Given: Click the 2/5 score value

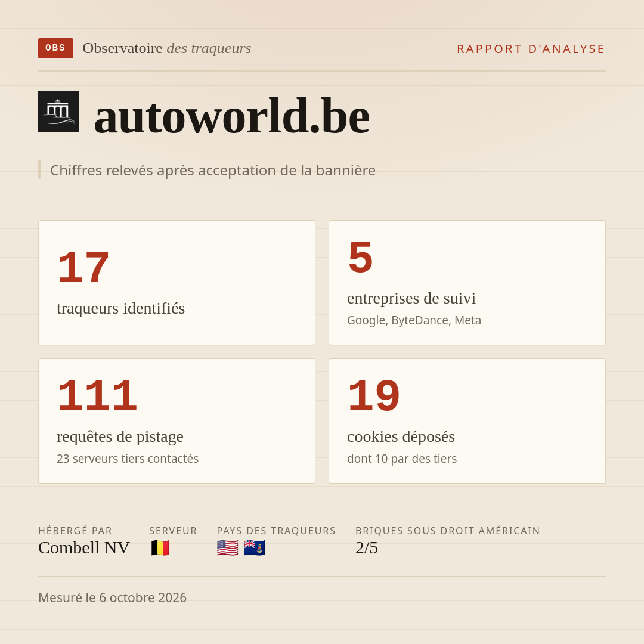Looking at the screenshot, I should tap(367, 548).
